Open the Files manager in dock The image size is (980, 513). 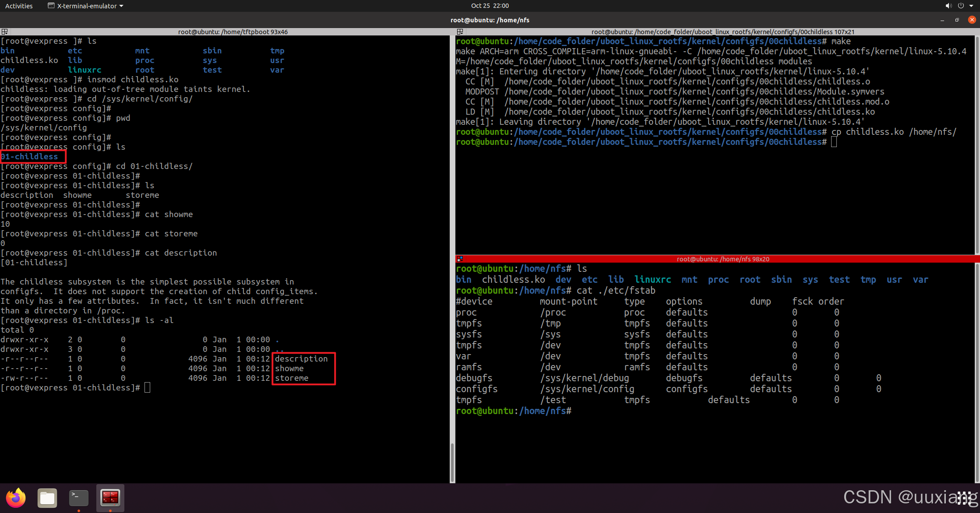[47, 498]
